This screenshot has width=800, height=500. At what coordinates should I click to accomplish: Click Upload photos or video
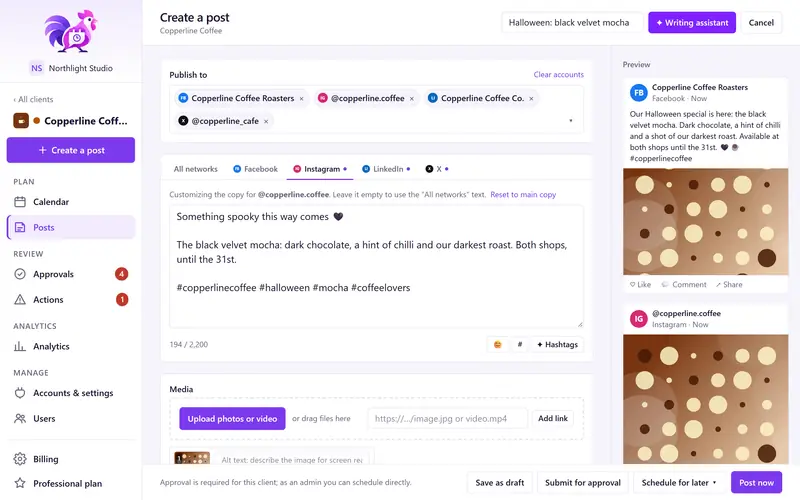click(x=232, y=419)
